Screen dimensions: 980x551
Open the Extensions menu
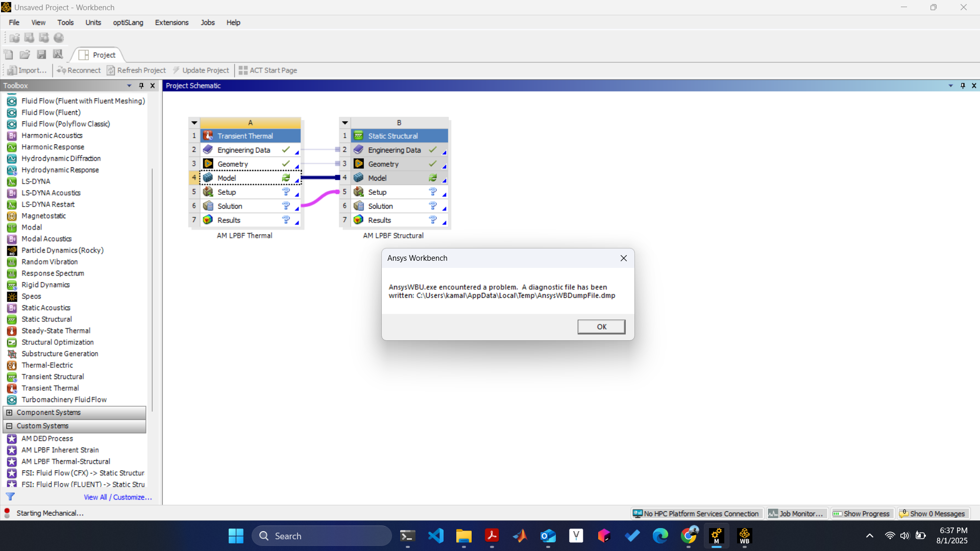(171, 22)
